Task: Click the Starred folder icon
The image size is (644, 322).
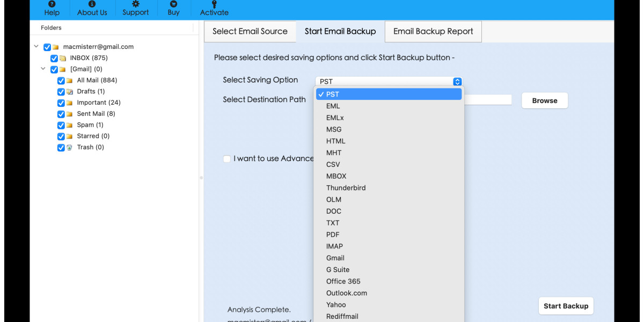Action: tap(70, 136)
